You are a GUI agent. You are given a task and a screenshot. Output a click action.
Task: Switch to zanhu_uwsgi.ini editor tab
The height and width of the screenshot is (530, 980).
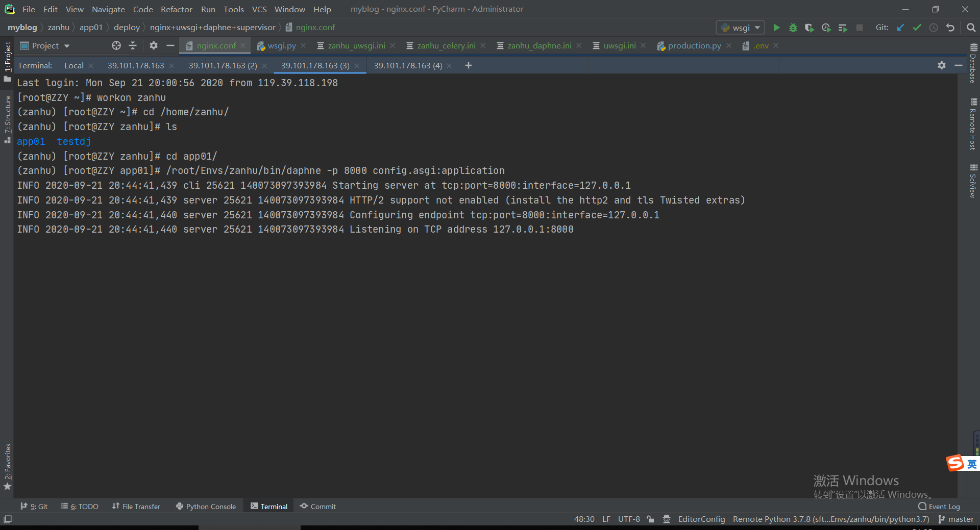pyautogui.click(x=356, y=45)
